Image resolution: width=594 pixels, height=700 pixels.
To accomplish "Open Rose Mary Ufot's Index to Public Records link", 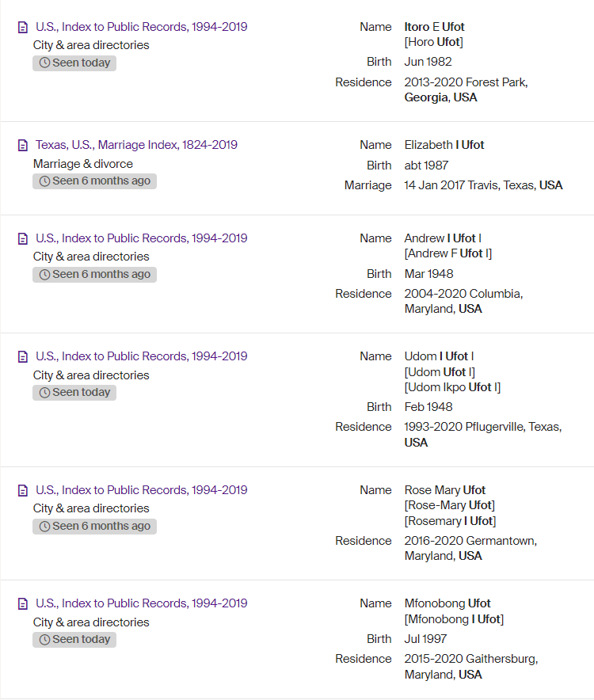I will 141,490.
